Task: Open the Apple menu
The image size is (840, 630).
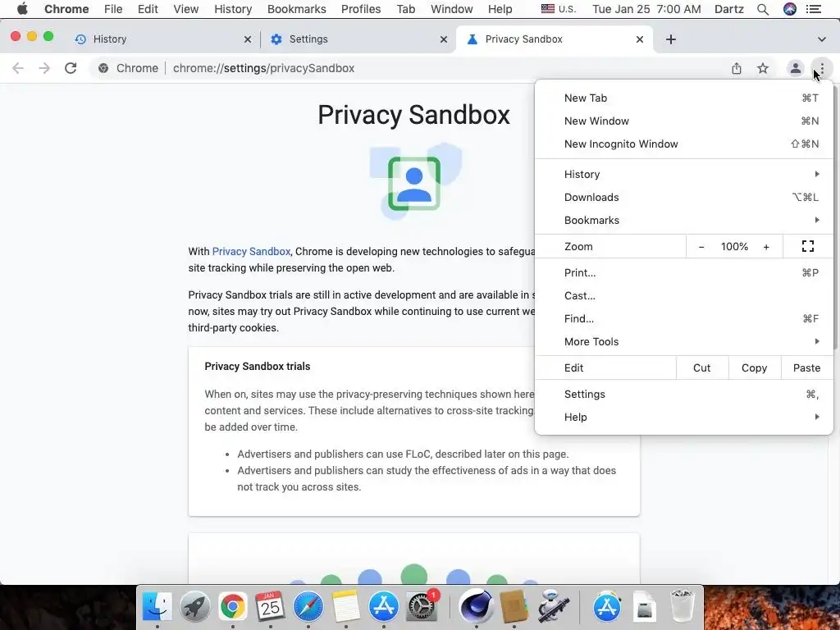Action: tap(22, 9)
